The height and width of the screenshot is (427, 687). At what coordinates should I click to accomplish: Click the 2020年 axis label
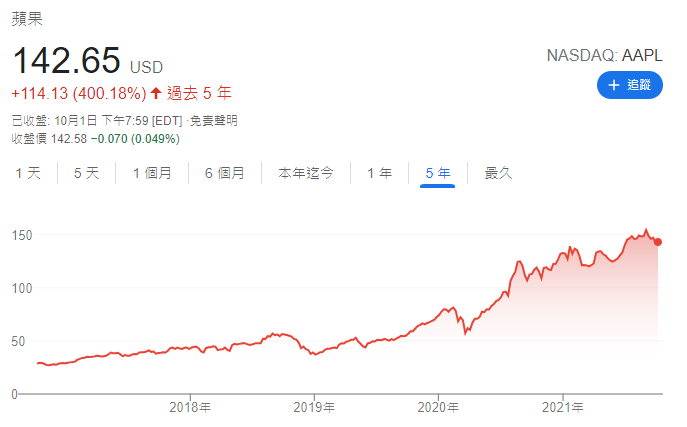(438, 407)
